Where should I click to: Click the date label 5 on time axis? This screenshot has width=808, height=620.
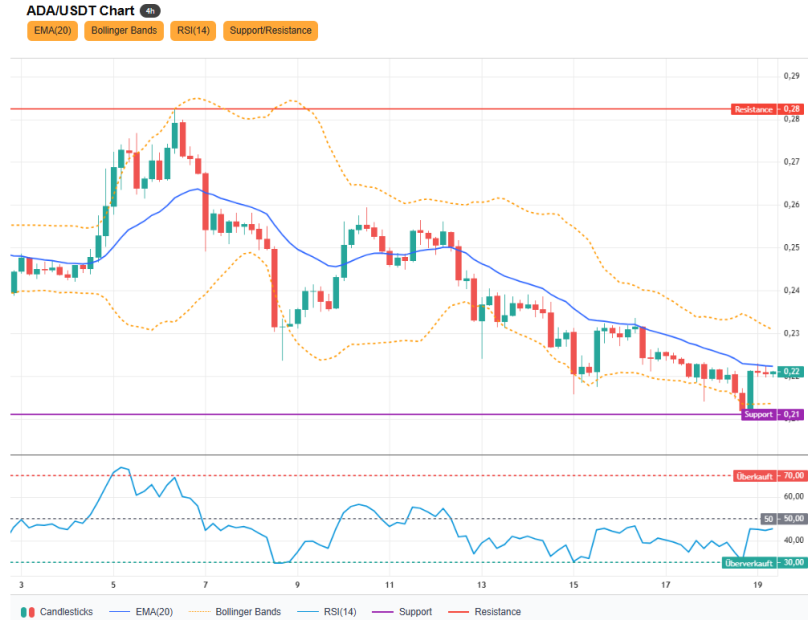point(113,585)
